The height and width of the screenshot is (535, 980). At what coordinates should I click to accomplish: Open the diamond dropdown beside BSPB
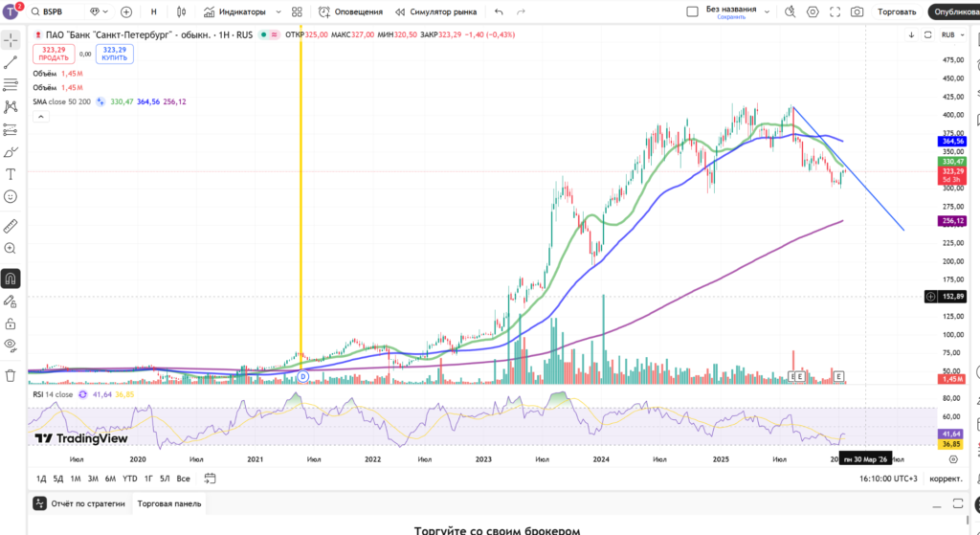(99, 11)
